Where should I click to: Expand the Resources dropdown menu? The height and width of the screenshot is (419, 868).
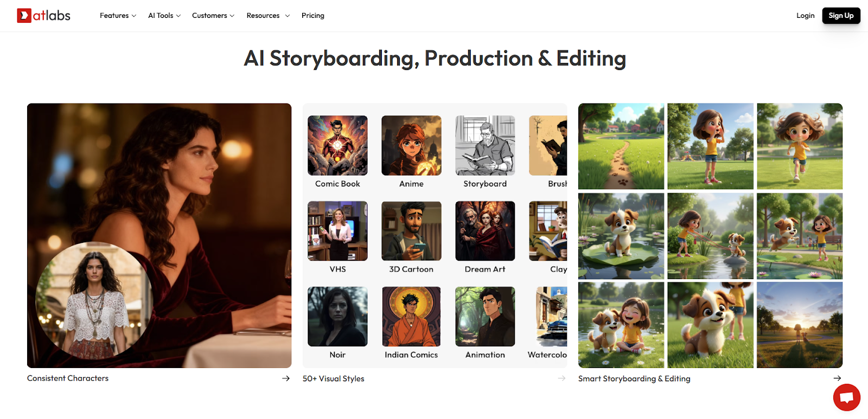[x=268, y=16]
